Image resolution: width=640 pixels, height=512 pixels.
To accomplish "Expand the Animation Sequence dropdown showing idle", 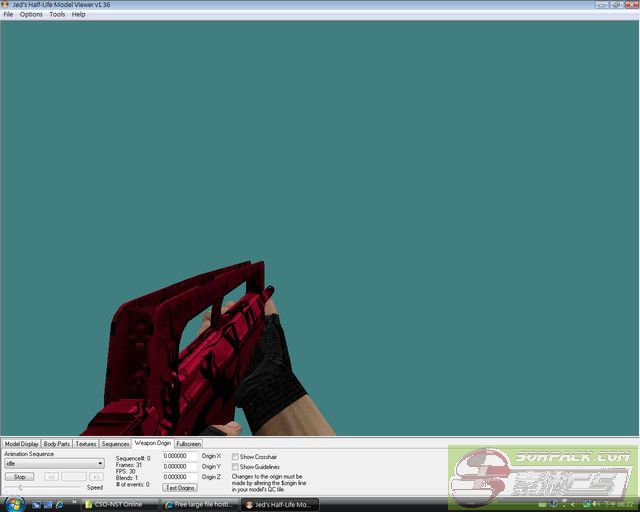I will [54, 463].
